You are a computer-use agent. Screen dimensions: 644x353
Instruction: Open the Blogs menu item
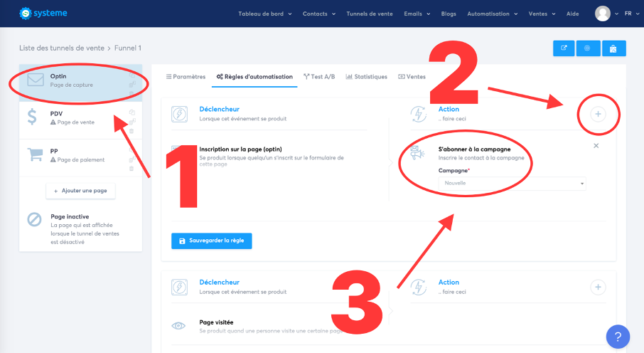click(x=449, y=14)
